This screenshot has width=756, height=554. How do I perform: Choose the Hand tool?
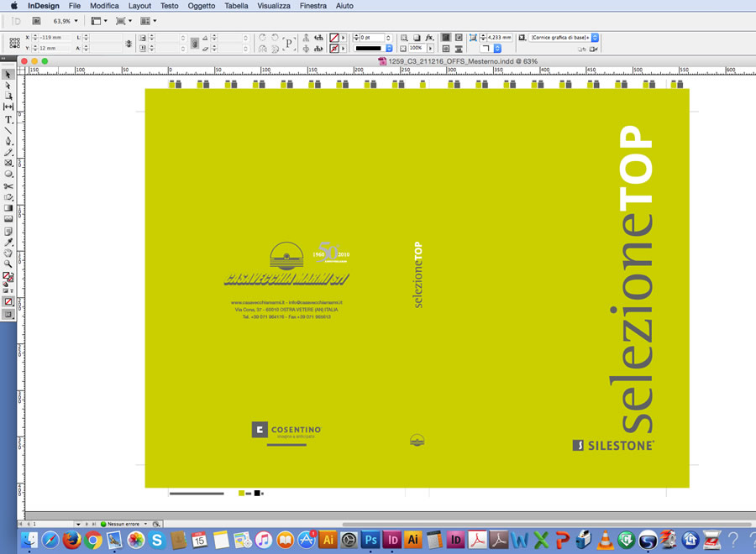(8, 253)
